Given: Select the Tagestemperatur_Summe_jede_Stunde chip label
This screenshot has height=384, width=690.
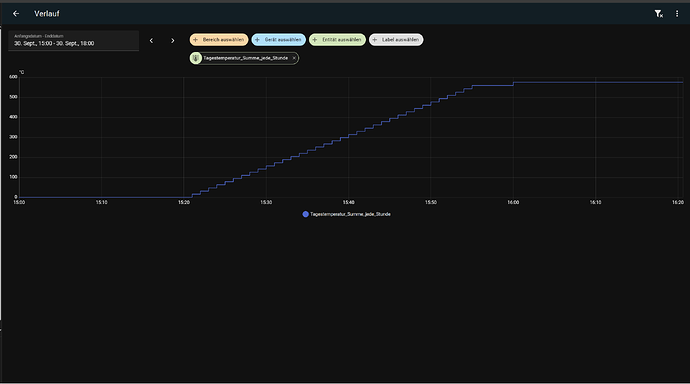Looking at the screenshot, I should (246, 58).
